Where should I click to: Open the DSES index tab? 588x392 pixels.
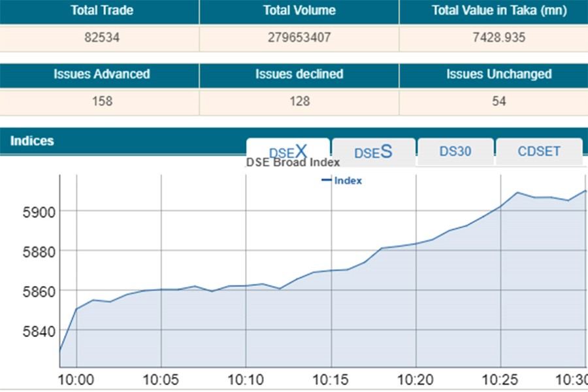(373, 152)
